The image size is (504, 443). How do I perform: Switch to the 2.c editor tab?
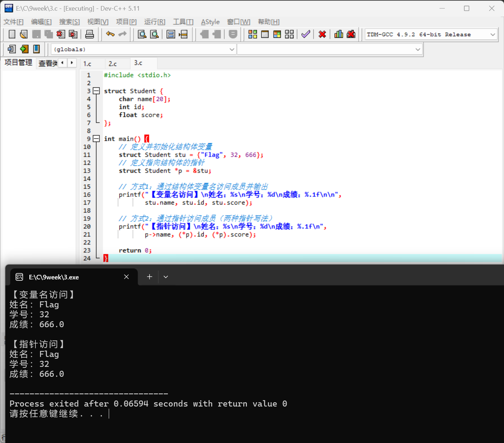113,64
